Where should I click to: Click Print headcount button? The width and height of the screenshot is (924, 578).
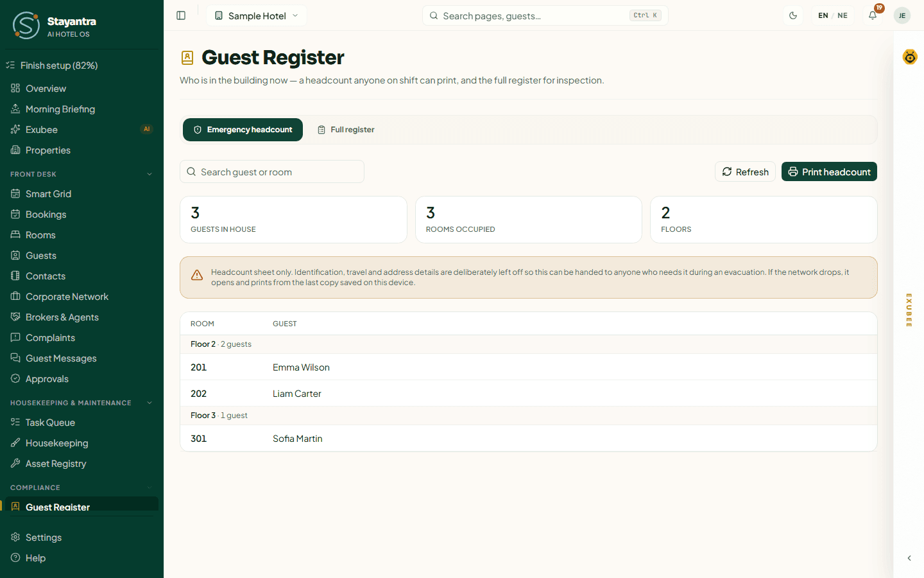(829, 171)
